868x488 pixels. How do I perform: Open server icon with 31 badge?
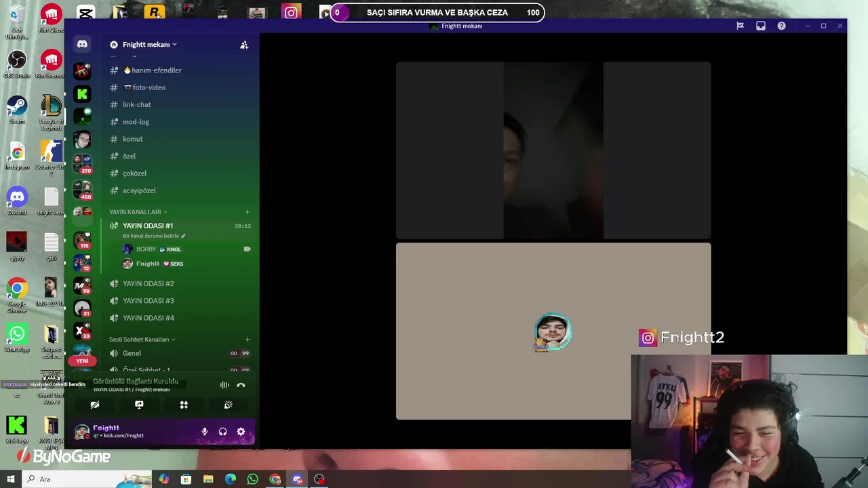(82, 308)
